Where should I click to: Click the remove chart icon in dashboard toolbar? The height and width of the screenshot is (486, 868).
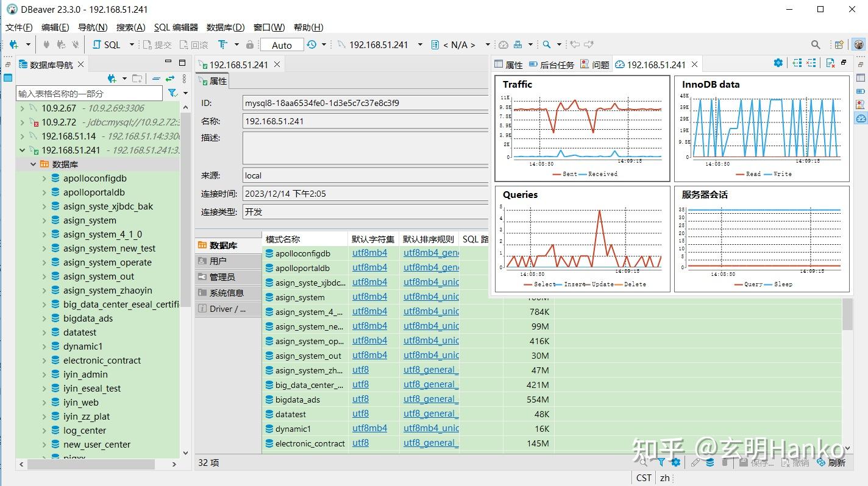pos(813,62)
